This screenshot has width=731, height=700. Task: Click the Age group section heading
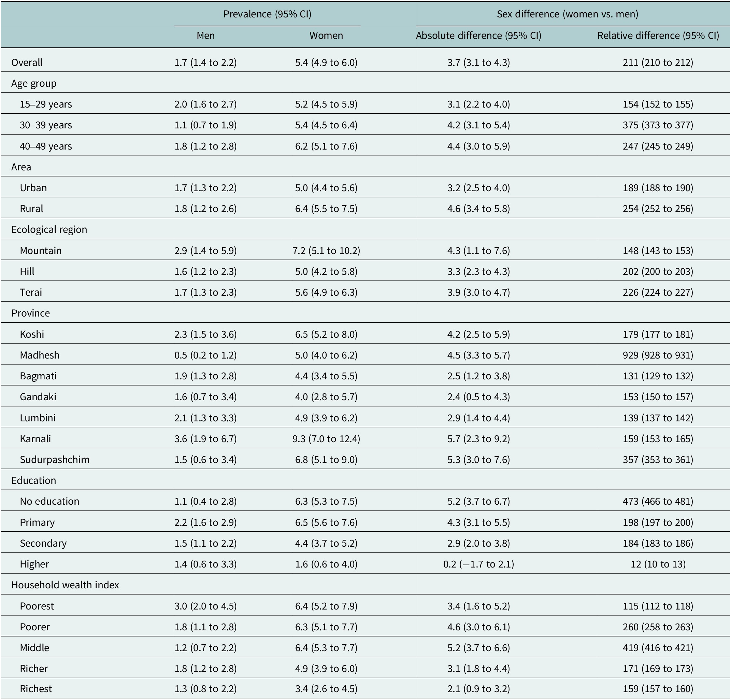[x=34, y=83]
